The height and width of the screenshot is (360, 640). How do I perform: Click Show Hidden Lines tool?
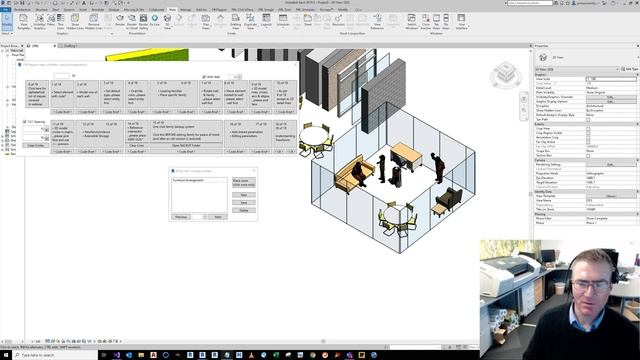click(x=75, y=22)
